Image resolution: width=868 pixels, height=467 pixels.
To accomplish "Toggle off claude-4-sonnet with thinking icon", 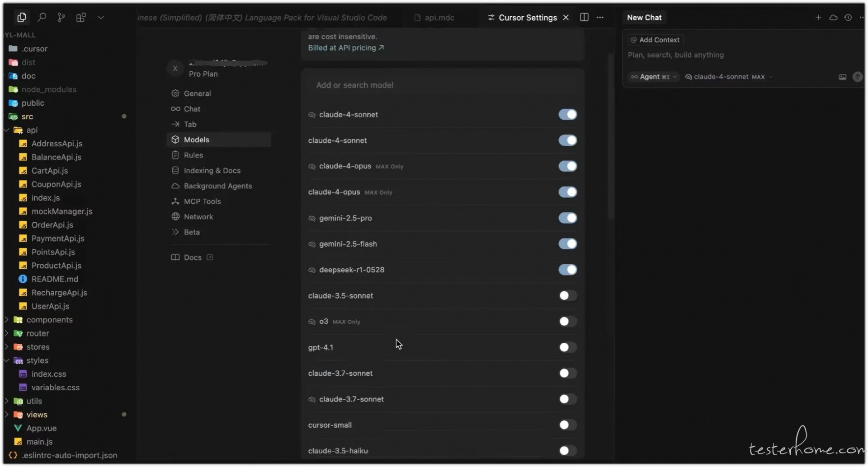I will click(x=567, y=114).
